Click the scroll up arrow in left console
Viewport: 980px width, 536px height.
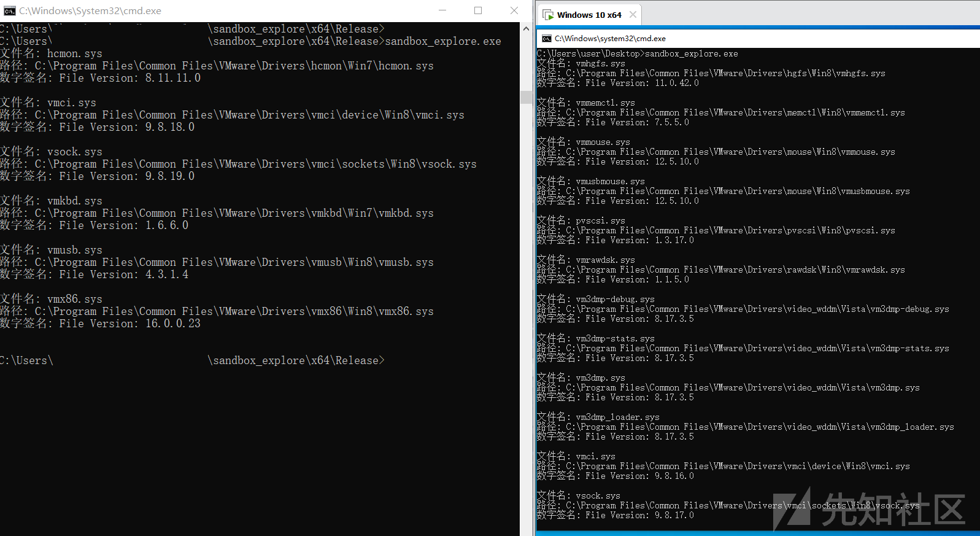526,29
